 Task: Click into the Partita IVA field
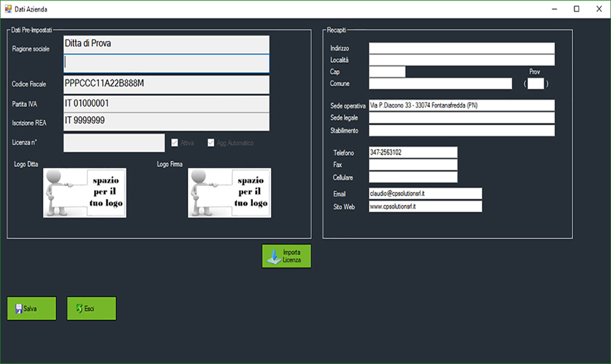pos(166,104)
